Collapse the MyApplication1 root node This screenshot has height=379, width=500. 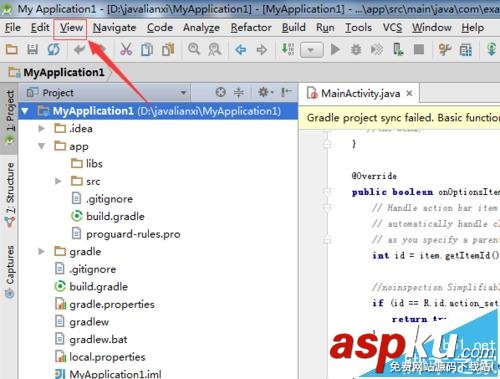(25, 111)
